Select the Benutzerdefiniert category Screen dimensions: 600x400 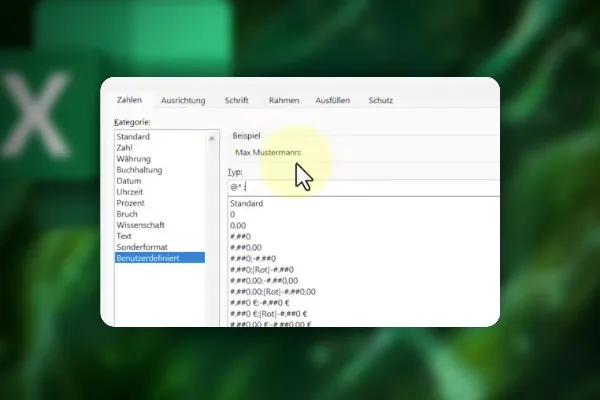point(160,258)
